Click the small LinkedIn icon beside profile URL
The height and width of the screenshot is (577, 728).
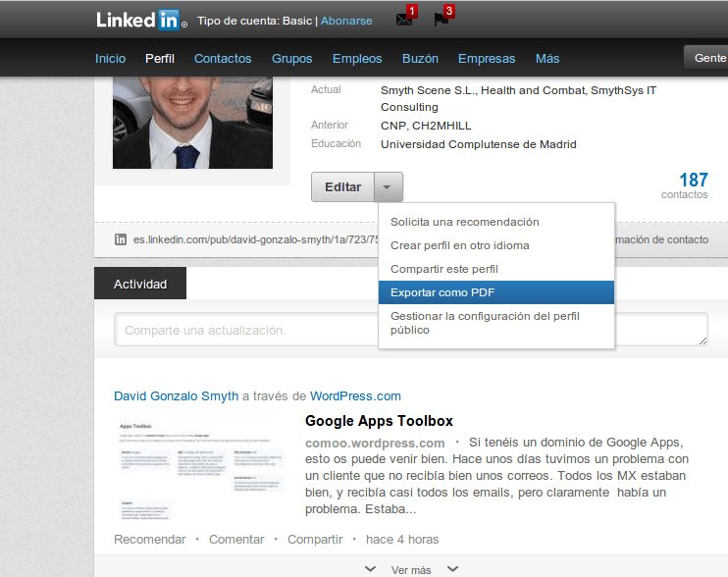click(121, 239)
